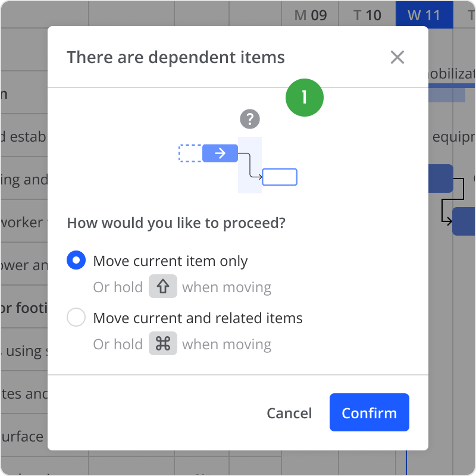Click the Command key icon
Viewport: 476px width, 476px height.
163,344
